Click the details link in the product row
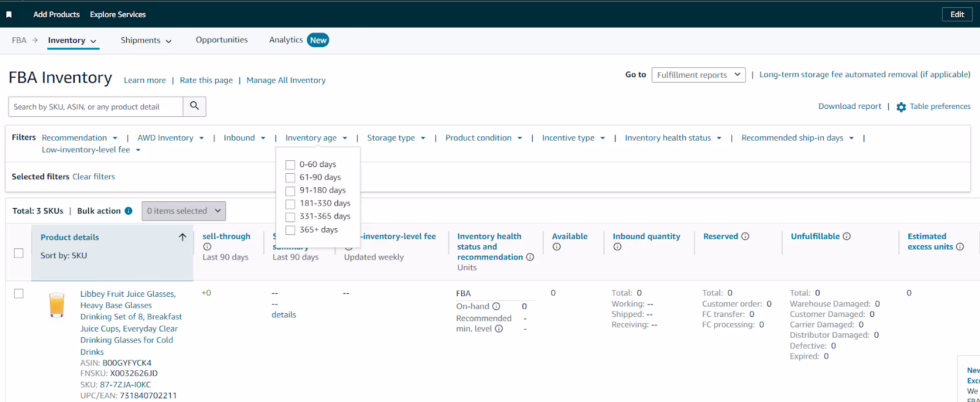Viewport: 980px width, 402px height. (284, 315)
